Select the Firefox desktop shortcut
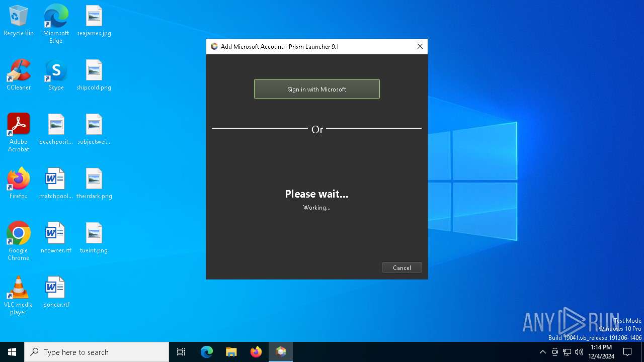The width and height of the screenshot is (644, 362). [19, 184]
